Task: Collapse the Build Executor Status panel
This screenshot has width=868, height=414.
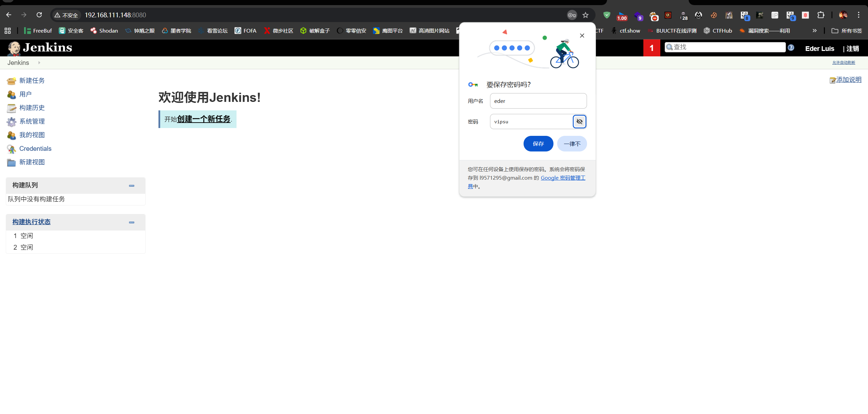Action: 132,222
